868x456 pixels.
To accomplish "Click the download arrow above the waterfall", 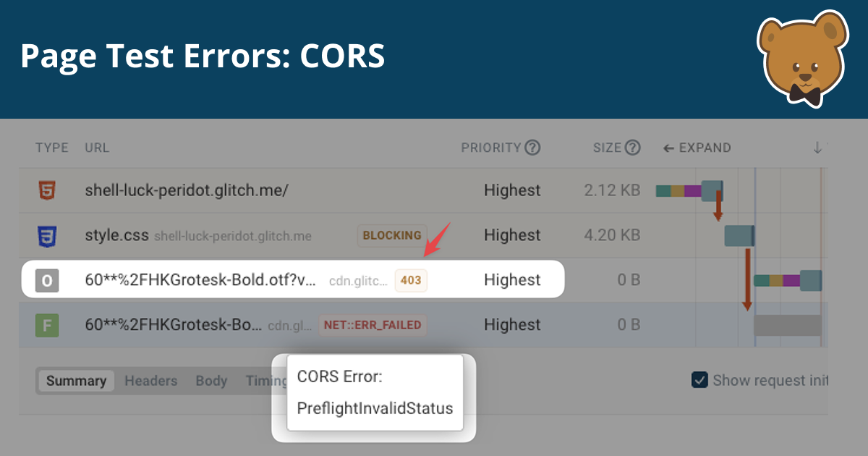I will click(817, 147).
